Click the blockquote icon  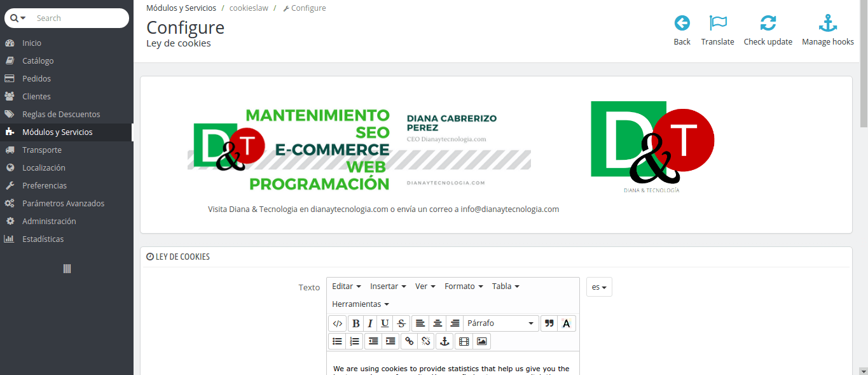[x=549, y=323]
